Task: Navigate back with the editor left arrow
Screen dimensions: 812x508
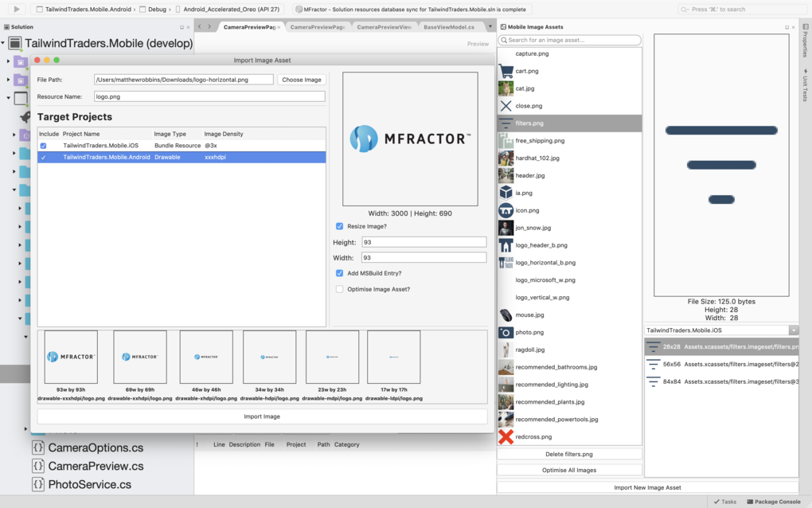Action: 200,26
